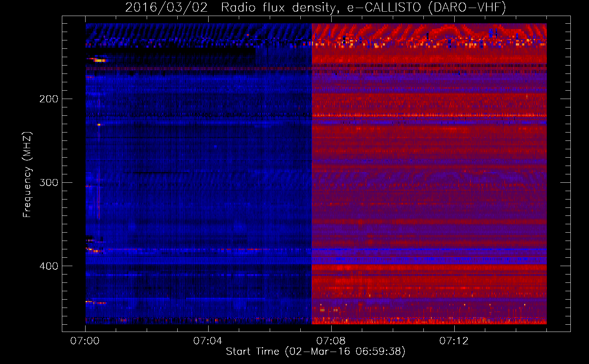Viewport: 589px width, 364px height.
Task: Click the 300 frequency tick label
Action: pos(48,182)
